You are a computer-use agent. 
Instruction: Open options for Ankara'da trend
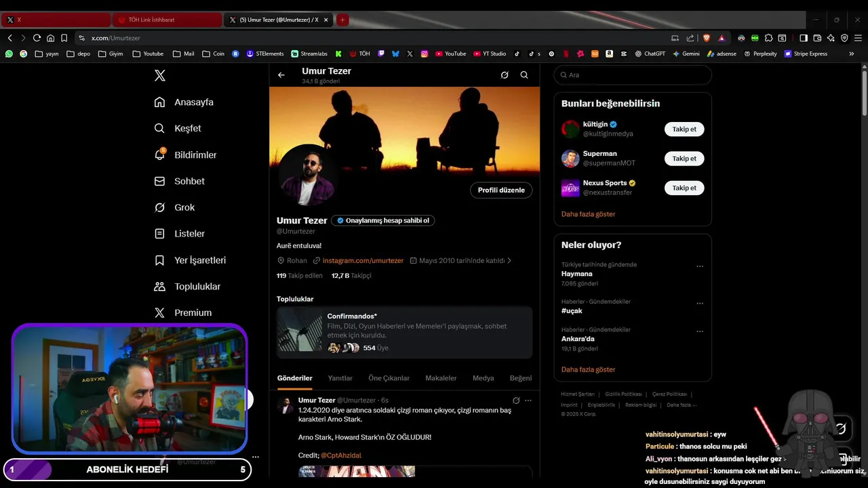pyautogui.click(x=700, y=331)
